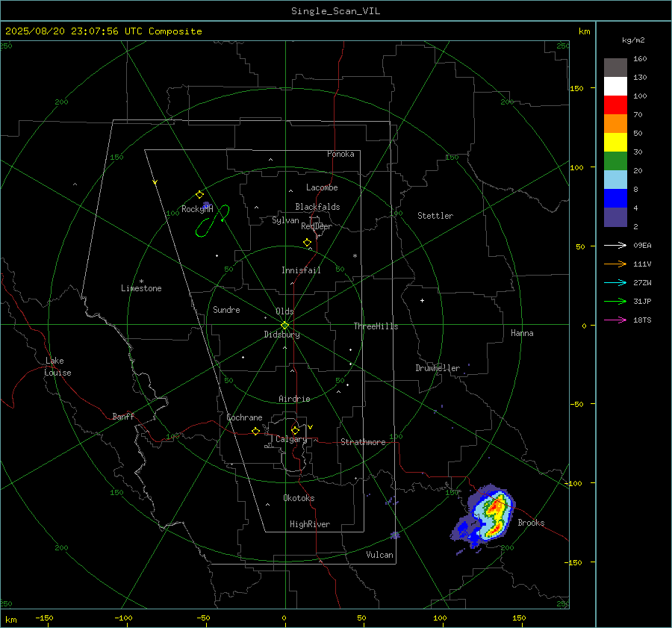The height and width of the screenshot is (628, 672).
Task: Click the Calgary city label
Action: tap(291, 439)
